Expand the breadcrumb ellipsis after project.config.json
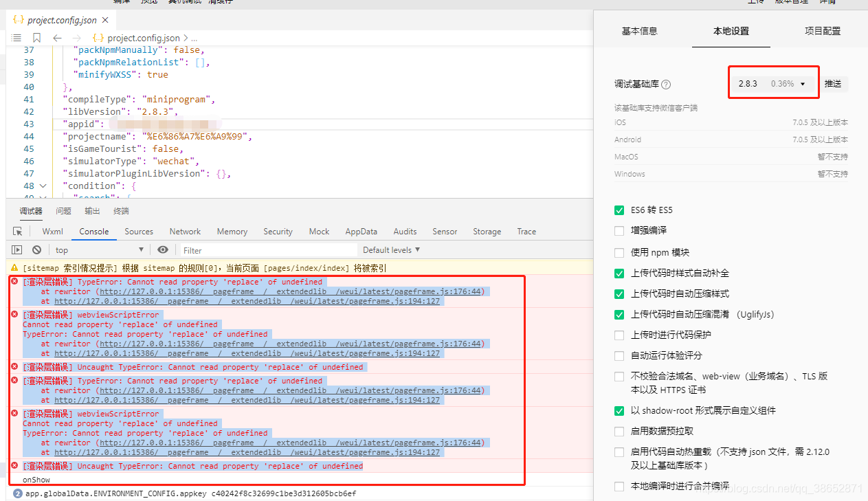 point(194,38)
